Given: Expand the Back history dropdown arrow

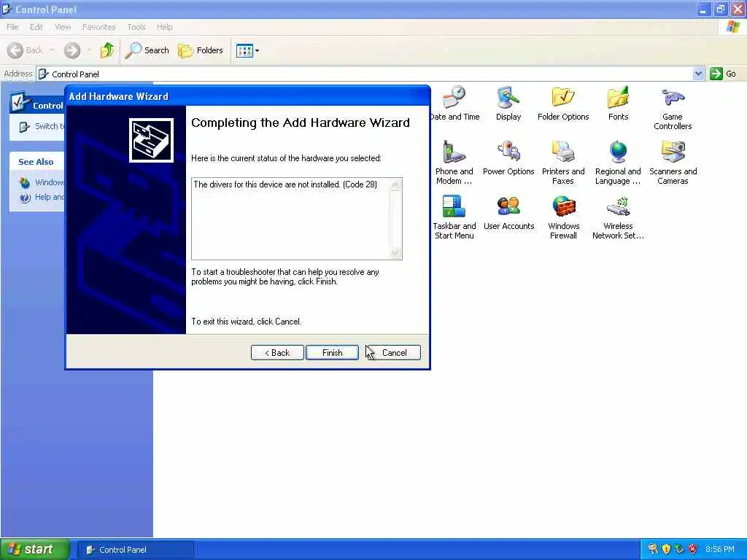Looking at the screenshot, I should [52, 50].
